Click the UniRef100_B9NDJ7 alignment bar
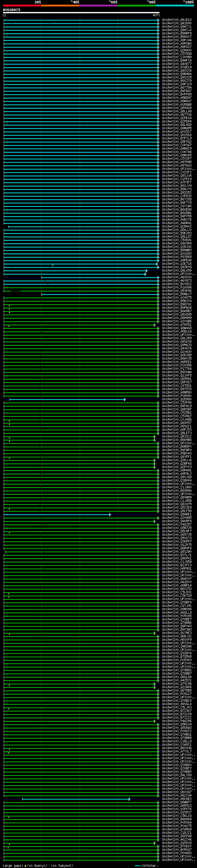Viewport: 197px width, 868px height. (x=100, y=294)
